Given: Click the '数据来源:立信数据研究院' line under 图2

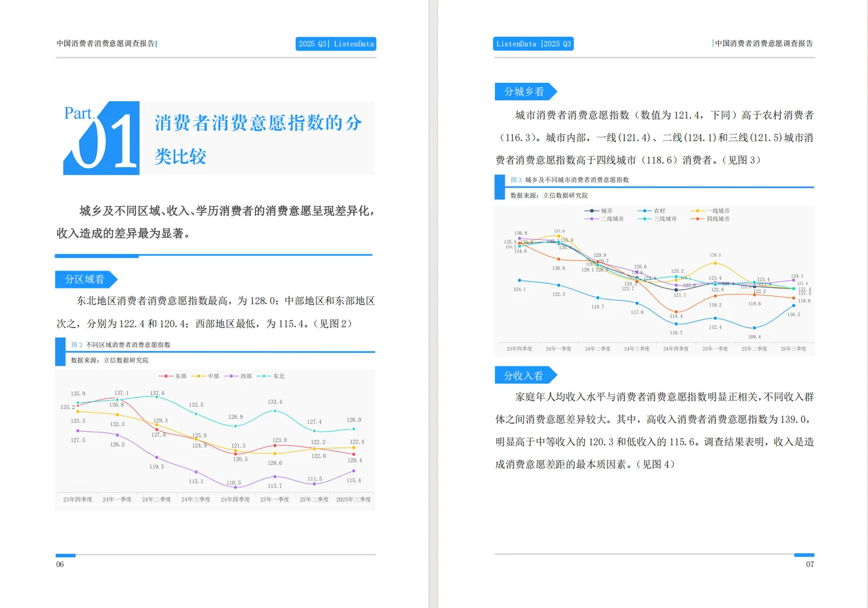Looking at the screenshot, I should pyautogui.click(x=110, y=360).
